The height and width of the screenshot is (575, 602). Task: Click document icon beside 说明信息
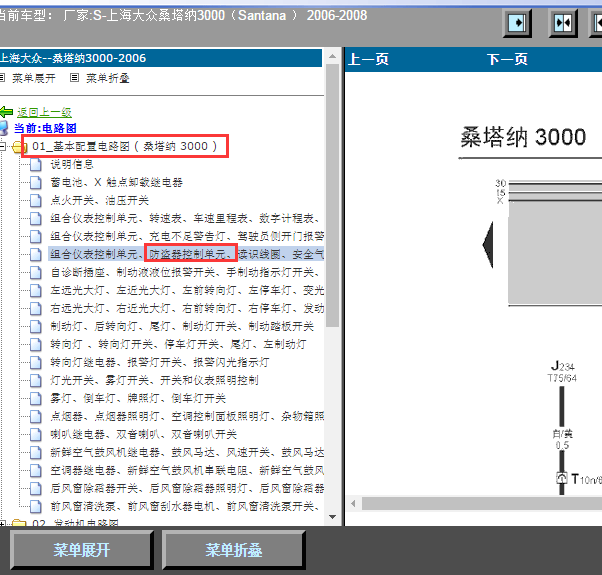(x=36, y=164)
